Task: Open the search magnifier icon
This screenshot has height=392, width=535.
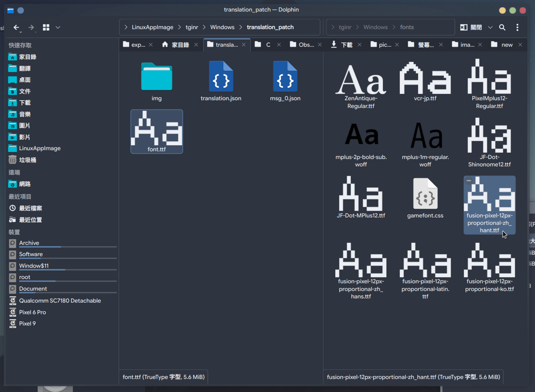Action: tap(502, 27)
